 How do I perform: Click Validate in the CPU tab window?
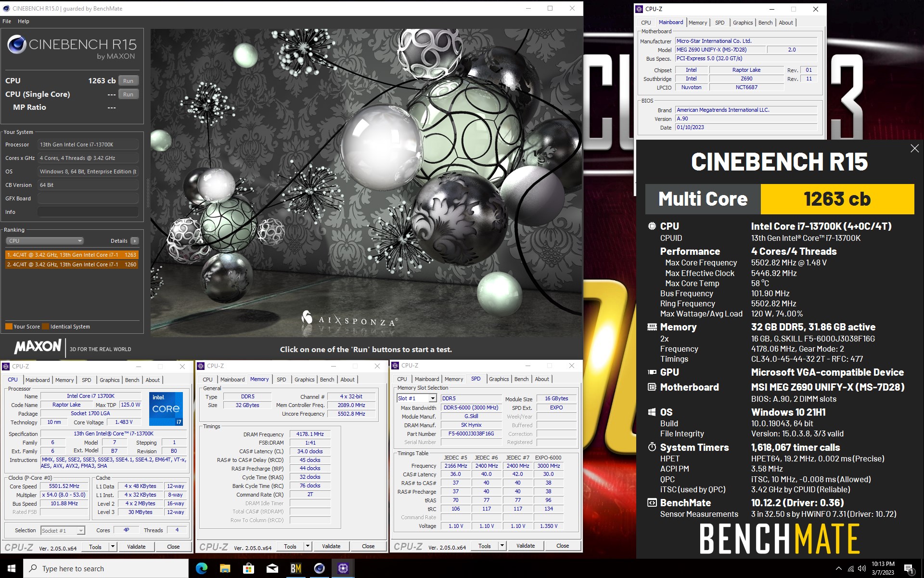[x=136, y=547]
